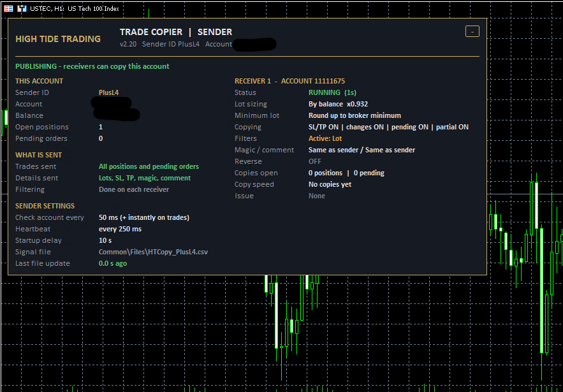The image size is (563, 392).
Task: Click the 'TRADE COPIER | SENDER' heading
Action: 176,32
